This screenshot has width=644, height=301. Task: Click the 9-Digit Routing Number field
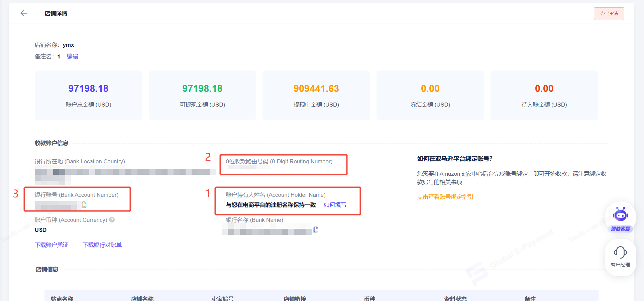[x=283, y=164]
